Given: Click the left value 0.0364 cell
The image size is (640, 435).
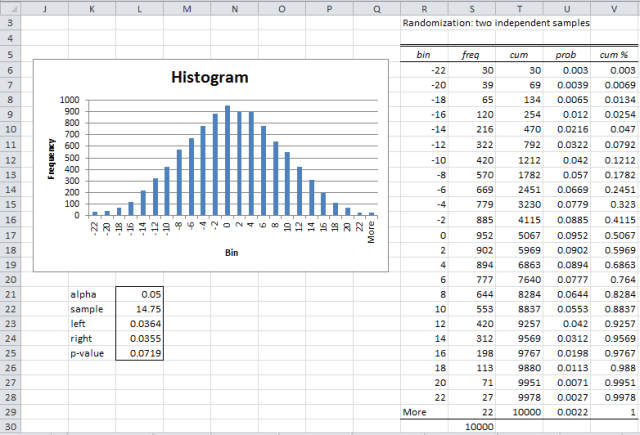Looking at the screenshot, I should (140, 324).
